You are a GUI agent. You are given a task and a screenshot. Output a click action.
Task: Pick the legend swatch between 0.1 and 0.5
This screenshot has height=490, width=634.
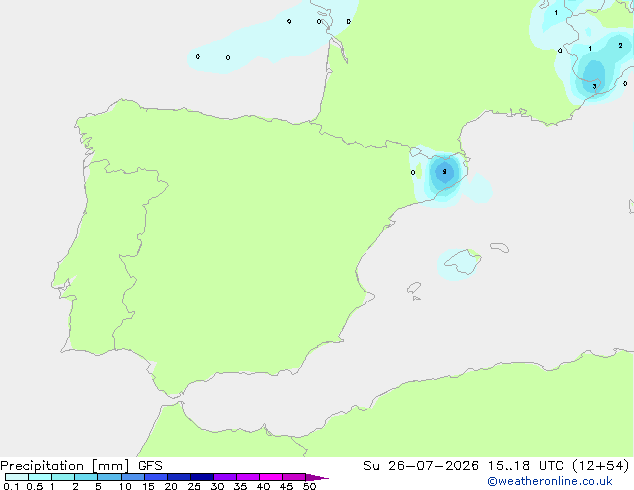pos(17,477)
